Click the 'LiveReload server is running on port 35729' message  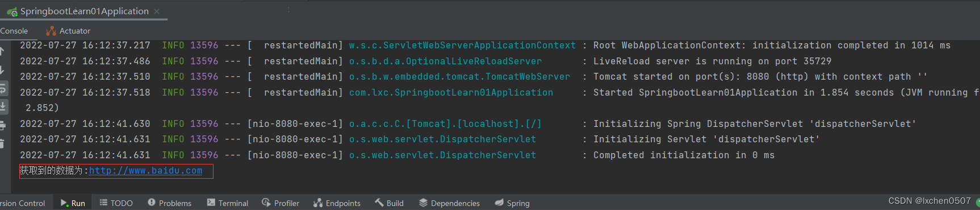tap(713, 61)
